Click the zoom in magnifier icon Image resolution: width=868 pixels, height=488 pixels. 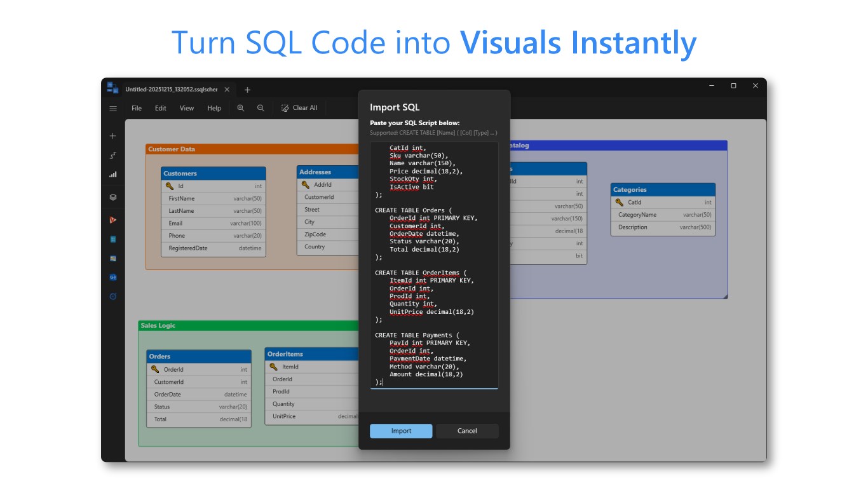(x=241, y=108)
